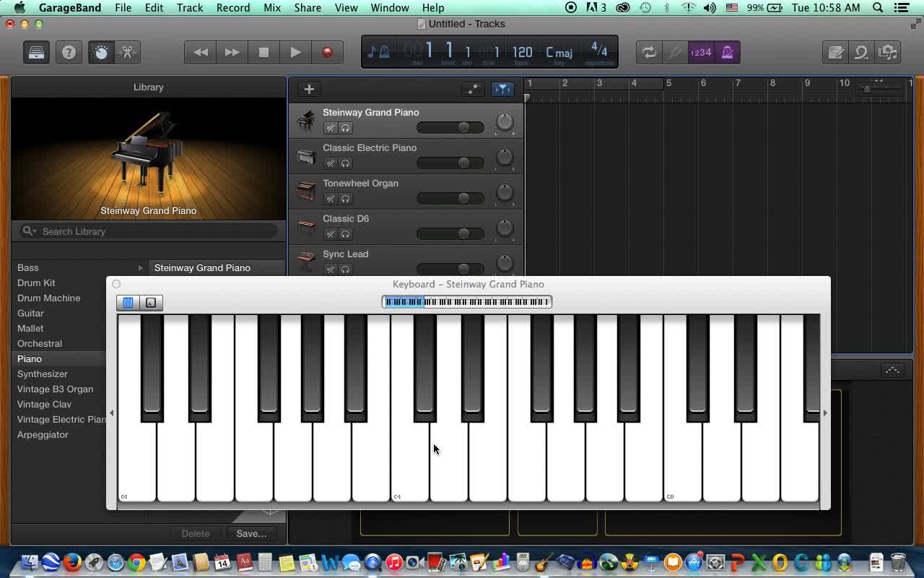Switch to Musical Typing view button
Screen dimensions: 924x578
coord(151,303)
